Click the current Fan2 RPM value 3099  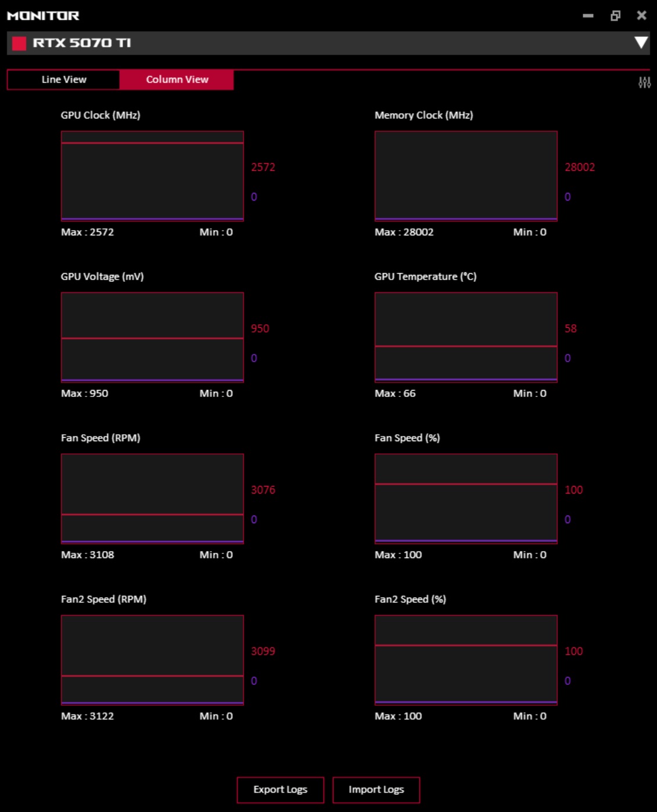tap(263, 652)
